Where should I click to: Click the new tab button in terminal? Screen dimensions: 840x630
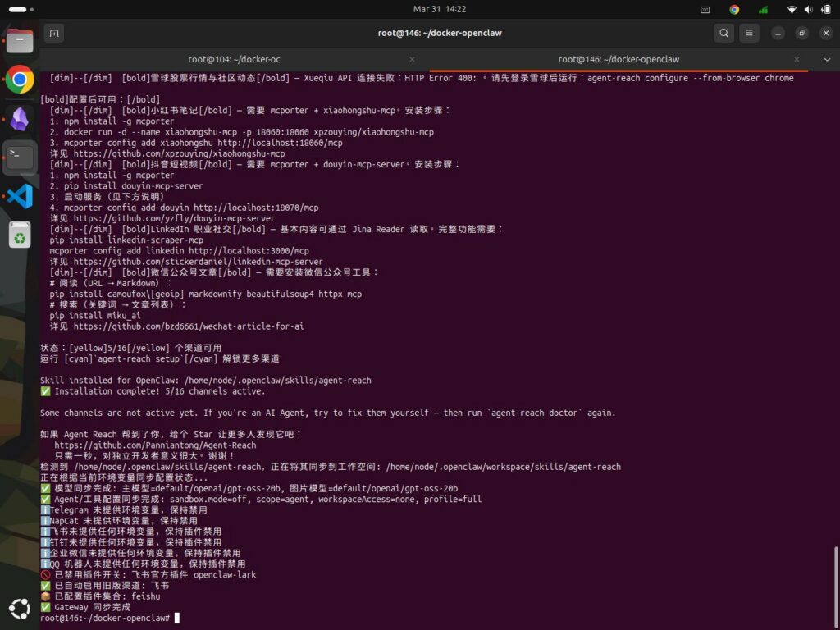click(54, 32)
